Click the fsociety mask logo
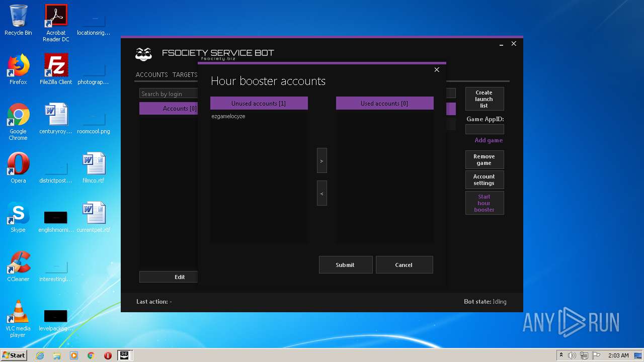The image size is (644, 362). [x=144, y=54]
